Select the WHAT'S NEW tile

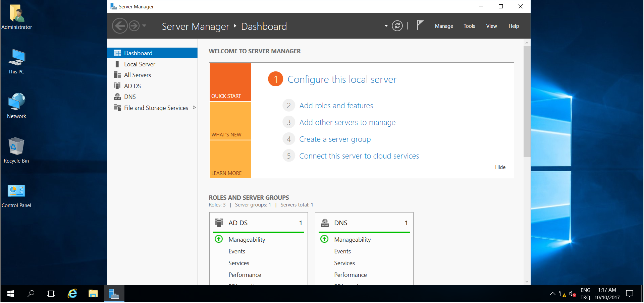[x=230, y=121]
